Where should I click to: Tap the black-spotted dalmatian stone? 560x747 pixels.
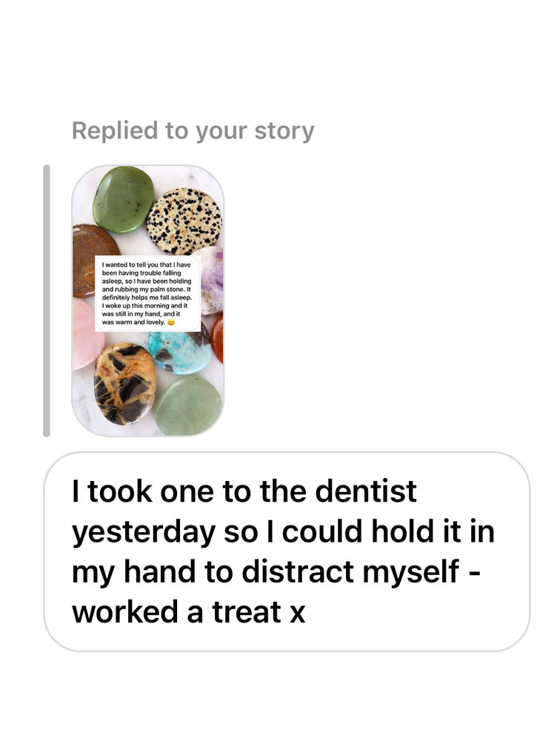184,221
